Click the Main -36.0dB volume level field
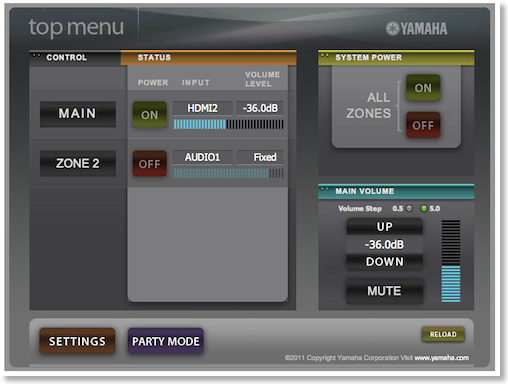Image resolution: width=508 pixels, height=384 pixels. click(260, 108)
